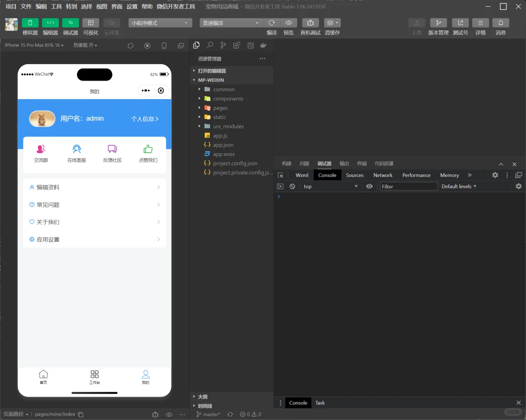
Task: Open devtools settings gear beside Memory tab
Action: [495, 175]
